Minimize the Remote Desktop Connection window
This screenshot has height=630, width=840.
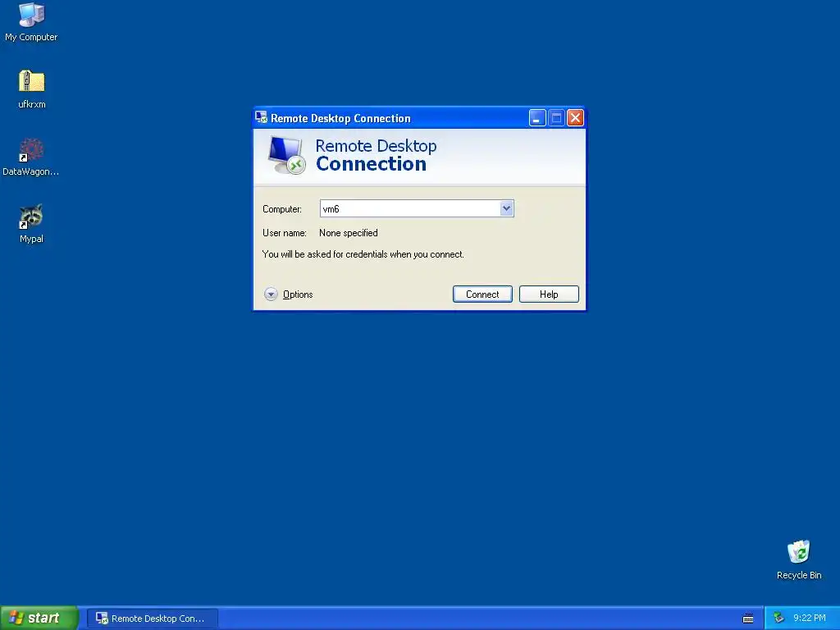(x=537, y=118)
